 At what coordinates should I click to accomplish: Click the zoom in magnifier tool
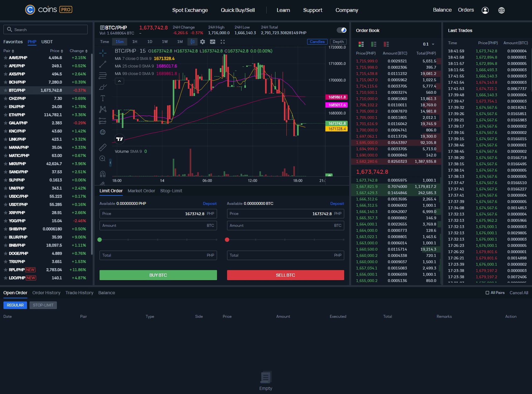tap(103, 158)
